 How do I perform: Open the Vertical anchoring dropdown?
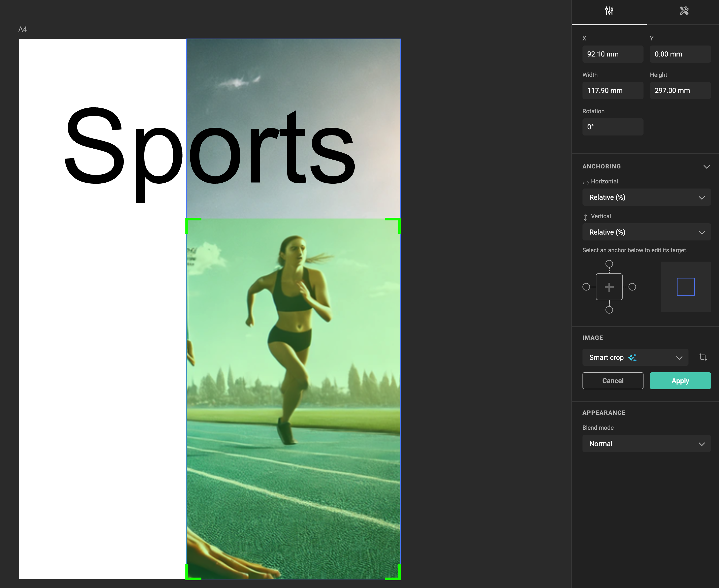pos(646,232)
